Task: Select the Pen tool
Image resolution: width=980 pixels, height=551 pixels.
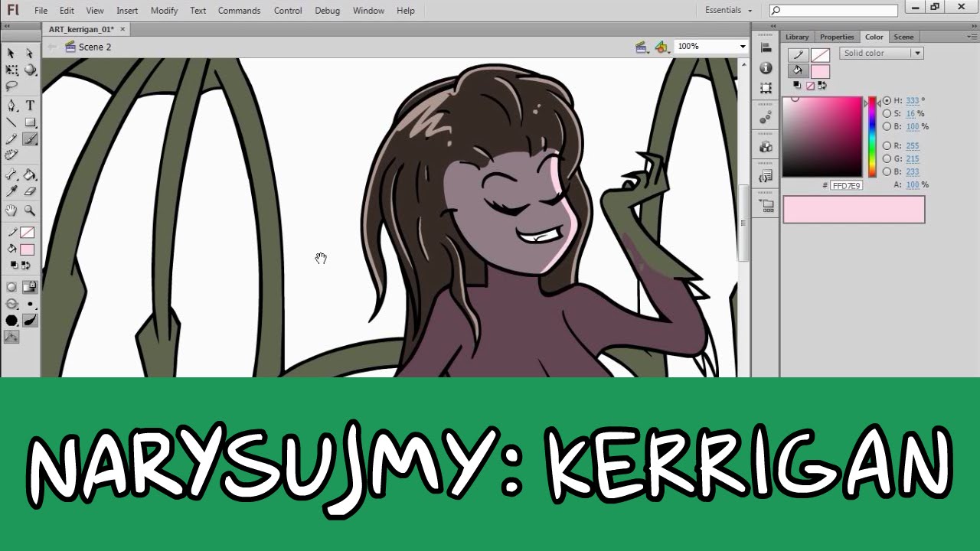Action: [11, 106]
